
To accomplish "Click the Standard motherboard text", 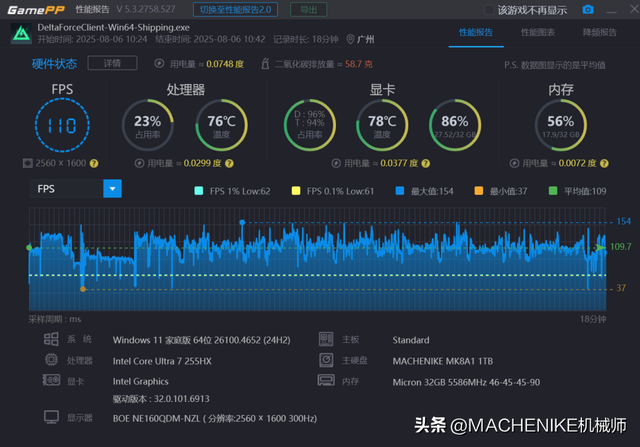I will click(411, 340).
